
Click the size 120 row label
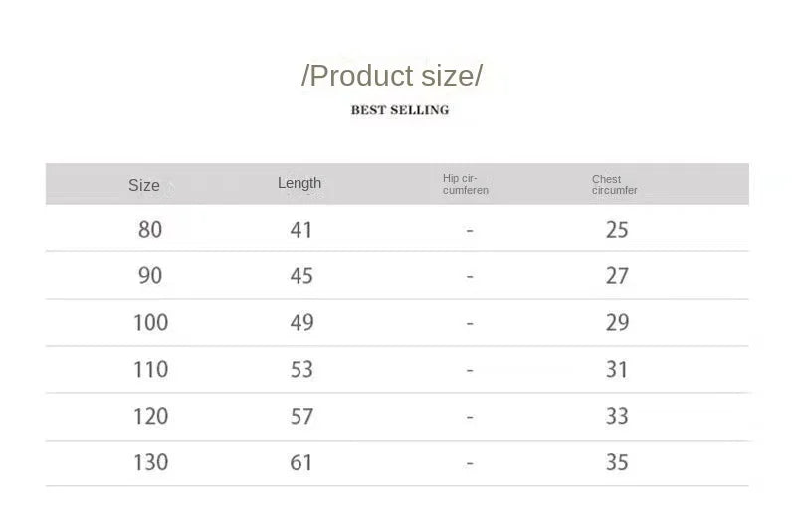pyautogui.click(x=151, y=416)
